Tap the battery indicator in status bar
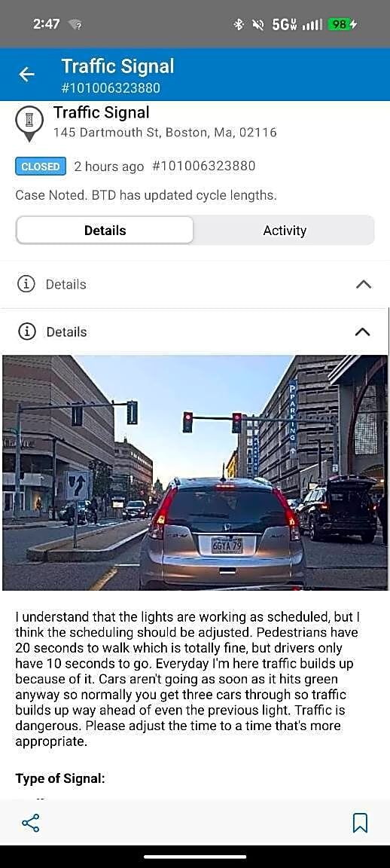Image resolution: width=390 pixels, height=868 pixels. [343, 24]
